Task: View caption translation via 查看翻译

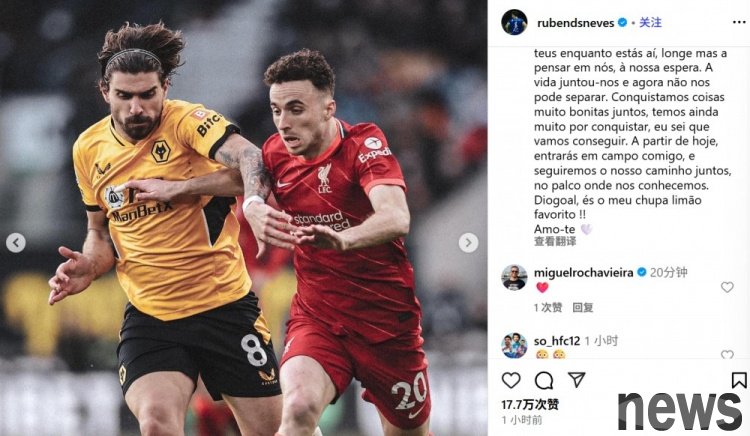Action: 555,241
